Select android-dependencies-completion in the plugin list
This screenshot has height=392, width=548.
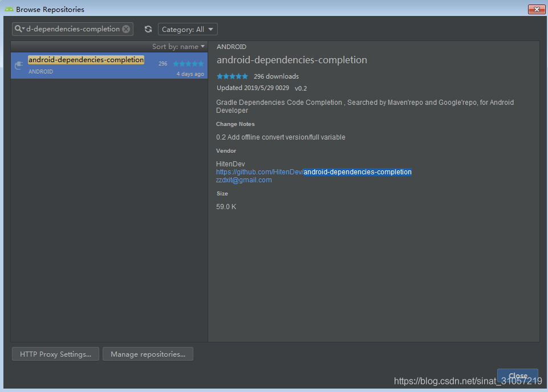(109, 66)
